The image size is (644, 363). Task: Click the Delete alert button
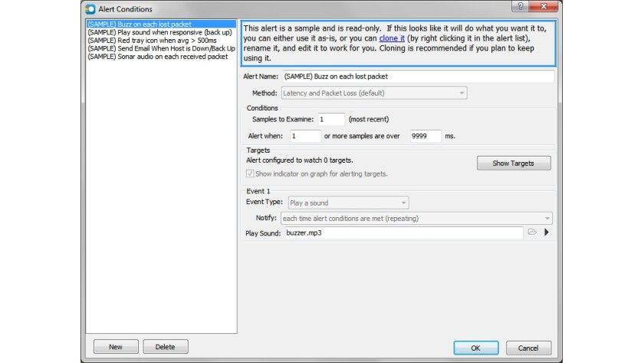(x=165, y=347)
